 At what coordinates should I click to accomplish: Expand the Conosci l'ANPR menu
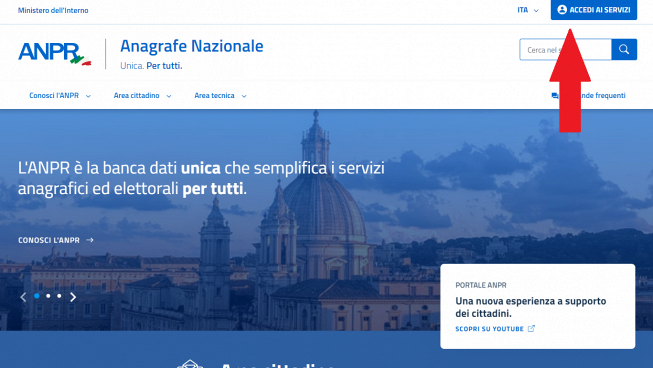click(x=60, y=95)
